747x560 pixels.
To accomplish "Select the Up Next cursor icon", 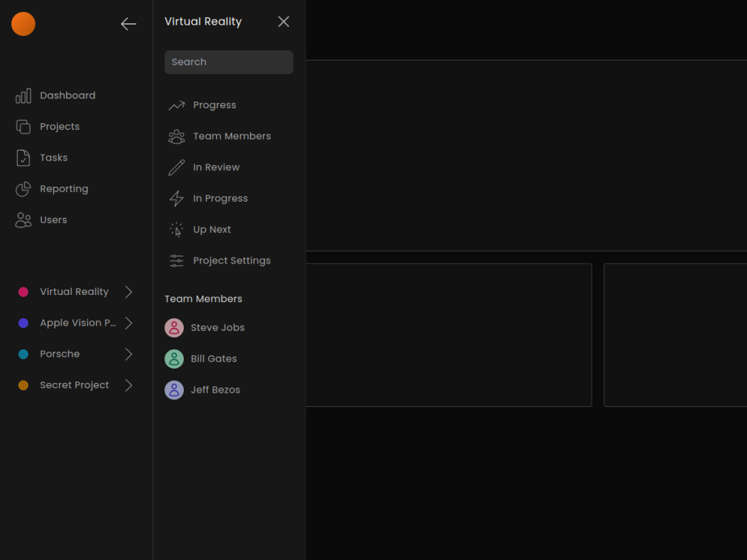I will point(176,229).
